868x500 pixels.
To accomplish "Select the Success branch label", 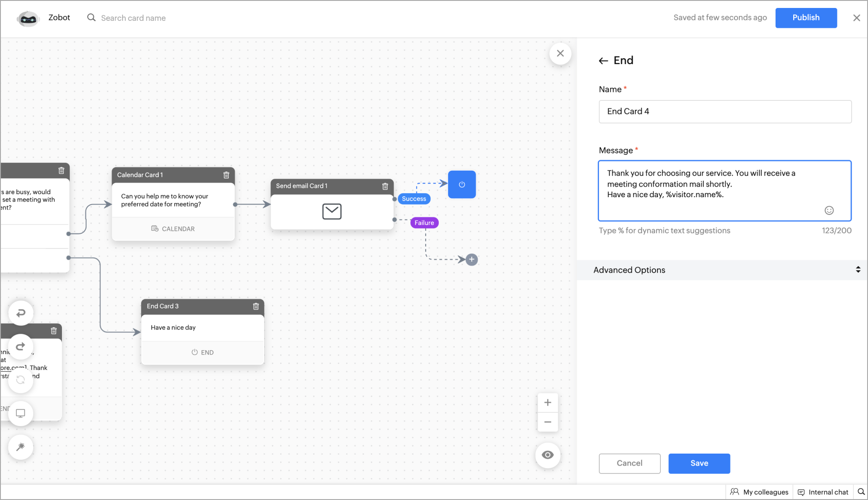I will click(x=414, y=199).
